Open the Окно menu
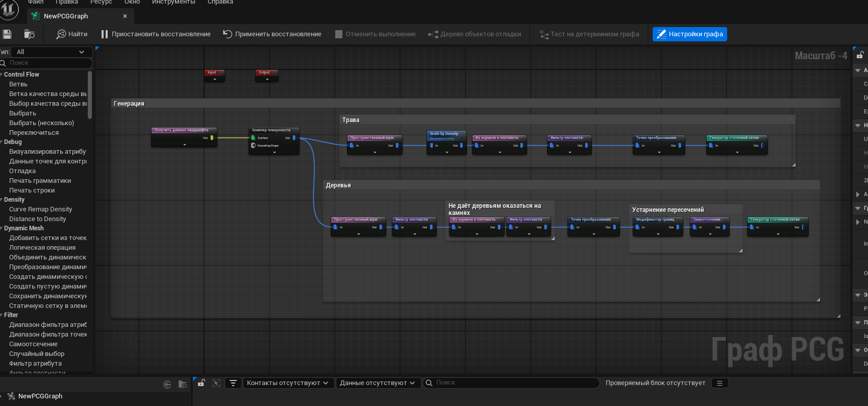This screenshot has height=406, width=868. point(132,2)
